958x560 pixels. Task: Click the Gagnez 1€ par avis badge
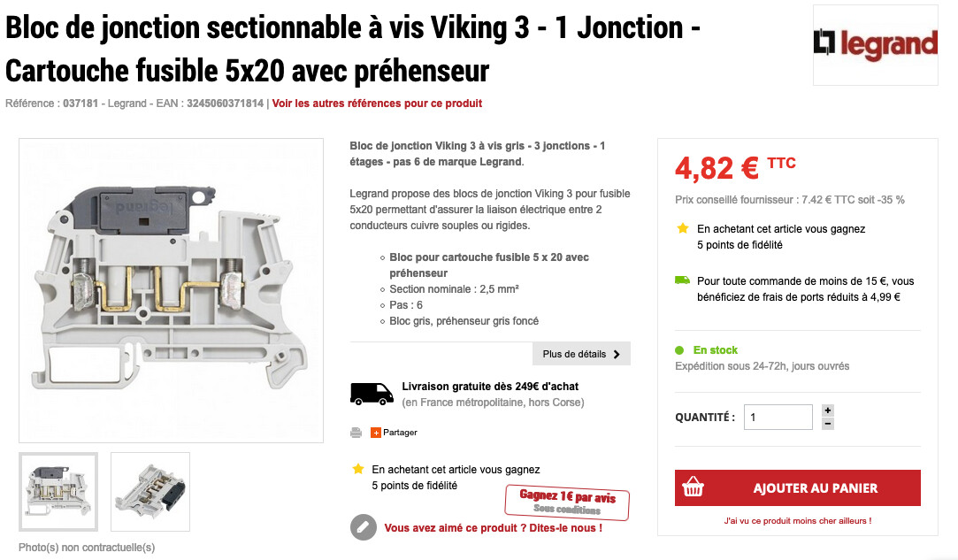coord(567,502)
